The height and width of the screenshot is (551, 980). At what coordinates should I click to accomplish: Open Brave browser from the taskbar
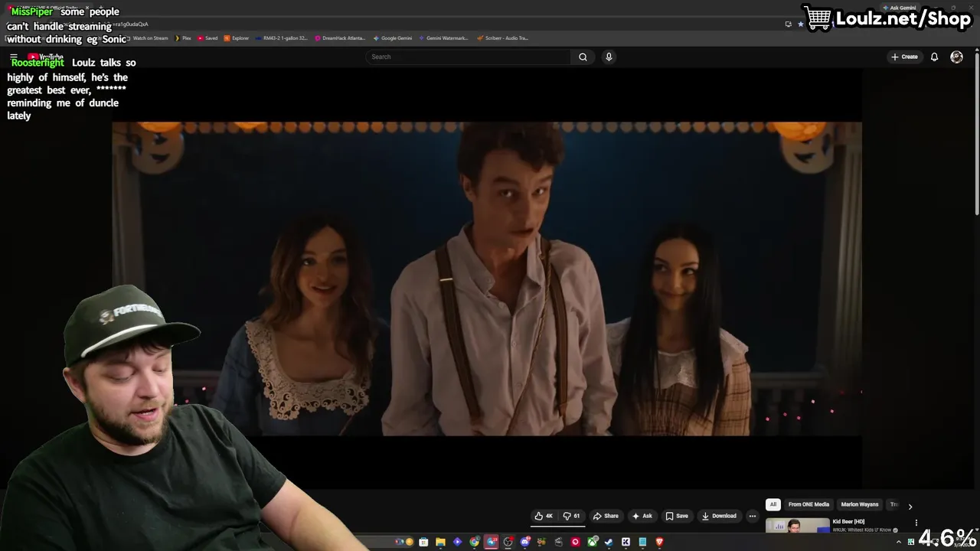click(659, 542)
